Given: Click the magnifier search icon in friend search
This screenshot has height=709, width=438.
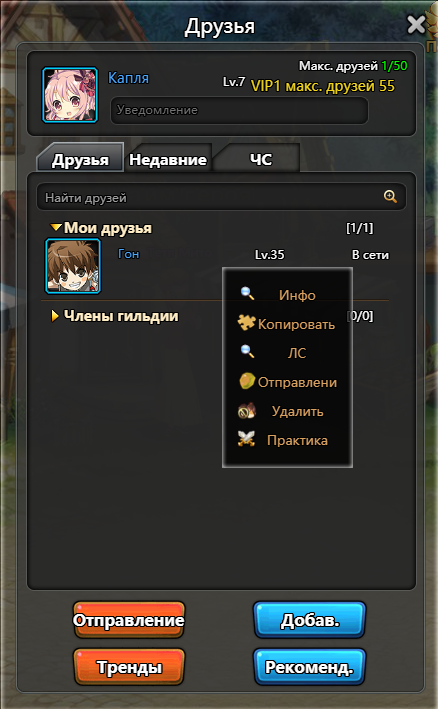Looking at the screenshot, I should point(390,197).
